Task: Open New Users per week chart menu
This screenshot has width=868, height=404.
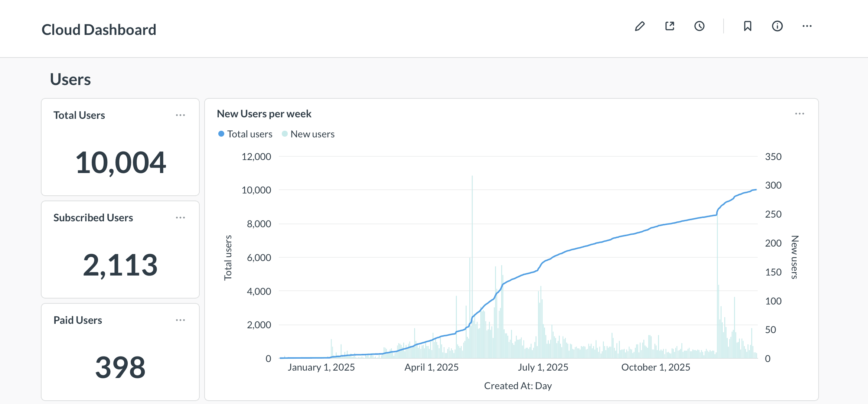Action: (799, 114)
